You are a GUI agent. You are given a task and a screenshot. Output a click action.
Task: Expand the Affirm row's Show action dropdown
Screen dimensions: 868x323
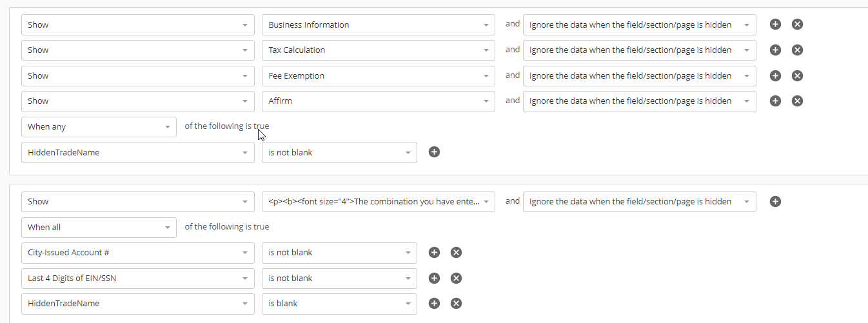(x=137, y=101)
